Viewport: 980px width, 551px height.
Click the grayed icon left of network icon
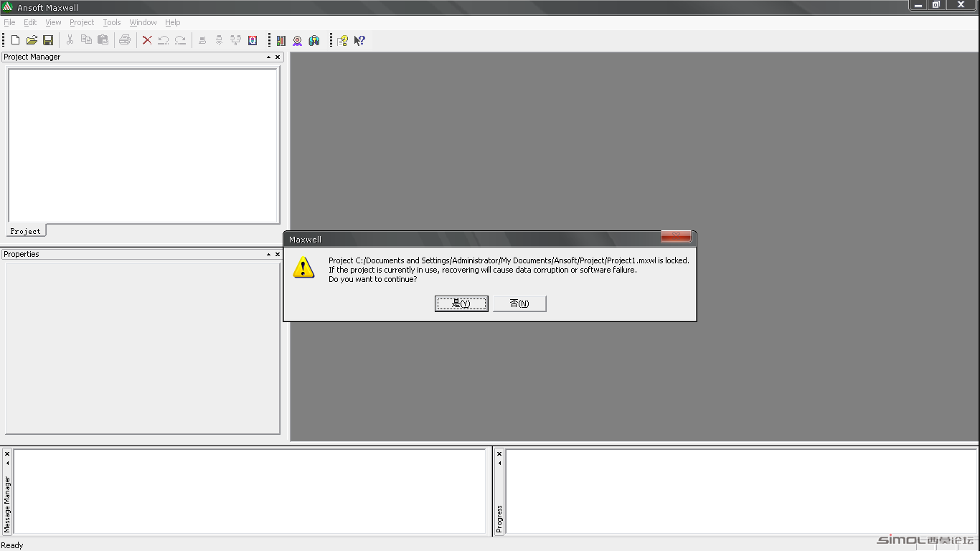pos(219,40)
